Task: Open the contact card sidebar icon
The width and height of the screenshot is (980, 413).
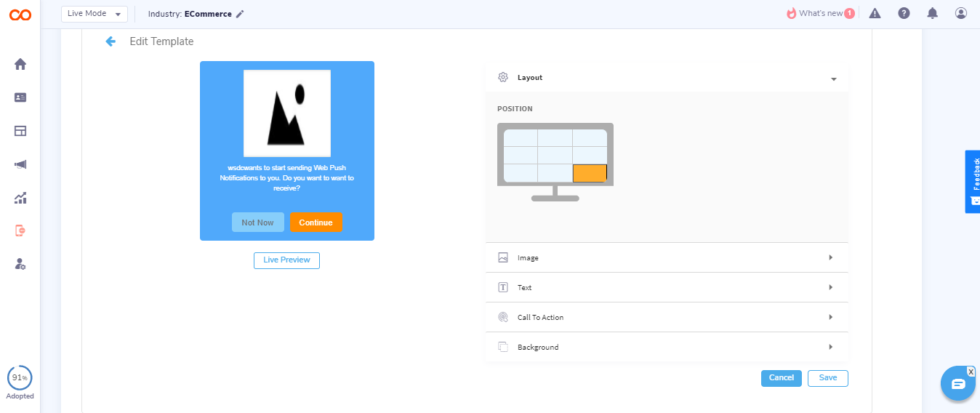Action: [20, 97]
